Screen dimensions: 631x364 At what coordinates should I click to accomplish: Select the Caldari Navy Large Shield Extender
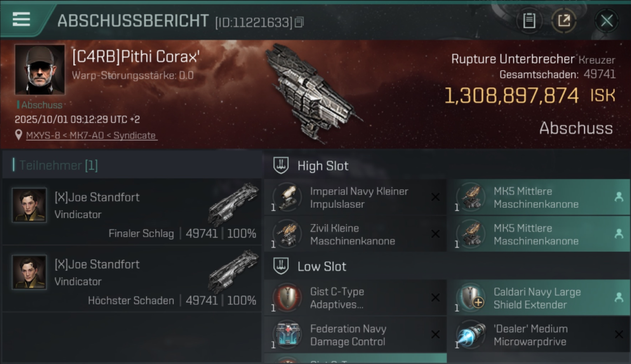coord(538,298)
